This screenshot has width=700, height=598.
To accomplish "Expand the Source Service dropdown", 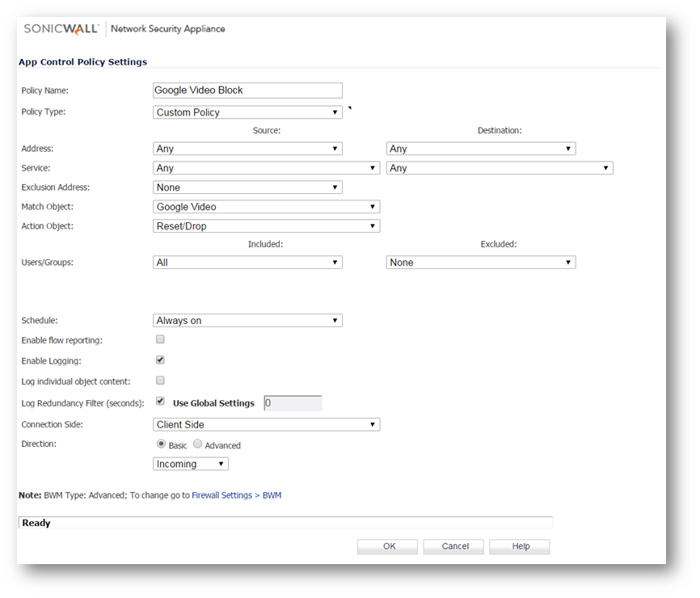I will pyautogui.click(x=266, y=168).
